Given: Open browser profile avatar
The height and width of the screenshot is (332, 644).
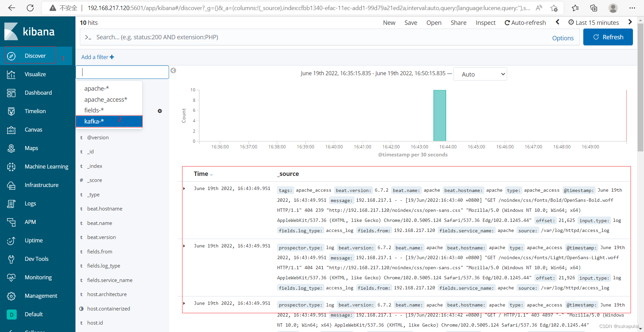Looking at the screenshot, I should click(613, 8).
